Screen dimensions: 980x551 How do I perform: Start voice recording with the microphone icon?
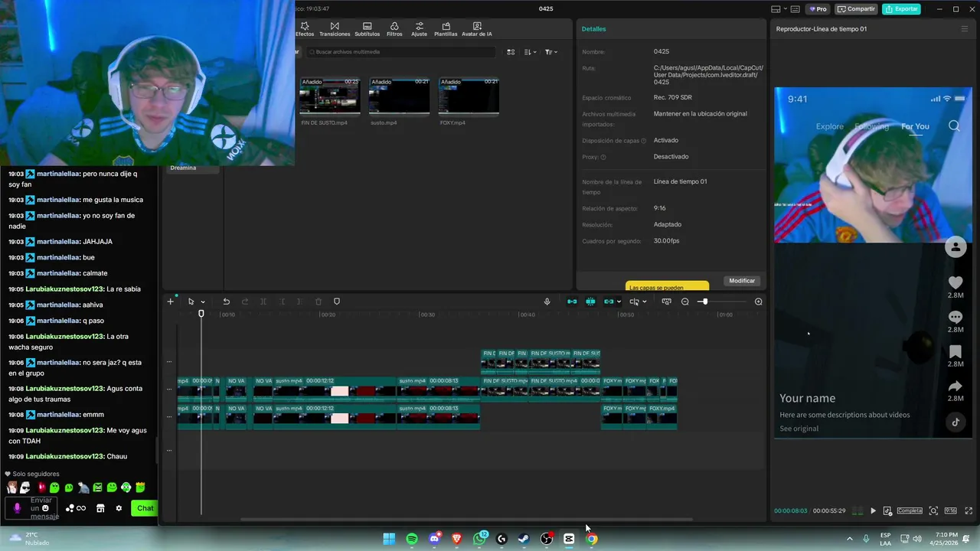[547, 302]
